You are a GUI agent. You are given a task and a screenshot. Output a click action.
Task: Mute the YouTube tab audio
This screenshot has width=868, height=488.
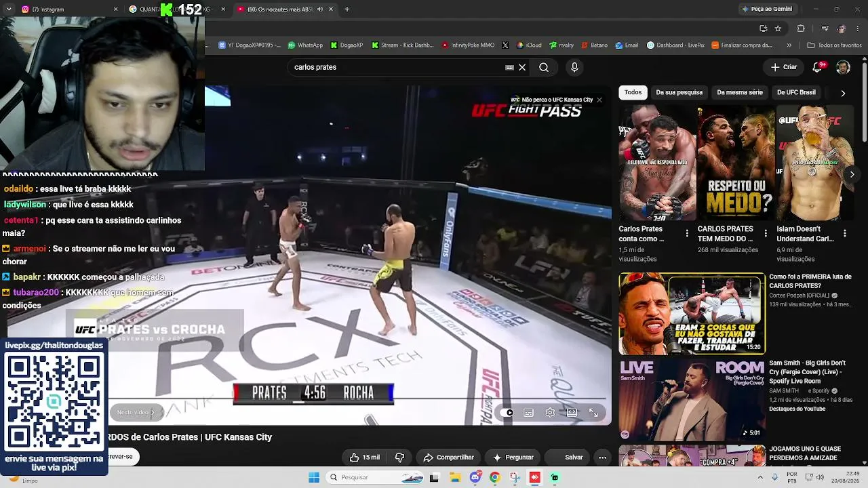point(320,9)
